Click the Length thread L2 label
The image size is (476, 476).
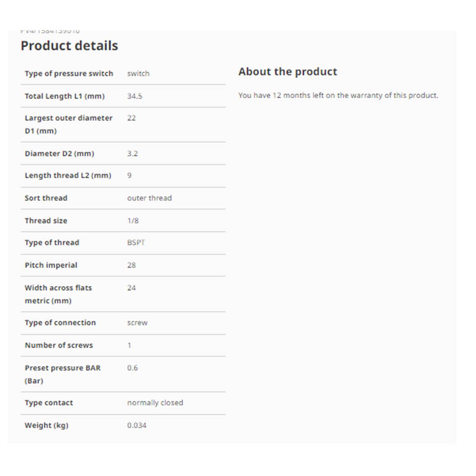point(68,176)
